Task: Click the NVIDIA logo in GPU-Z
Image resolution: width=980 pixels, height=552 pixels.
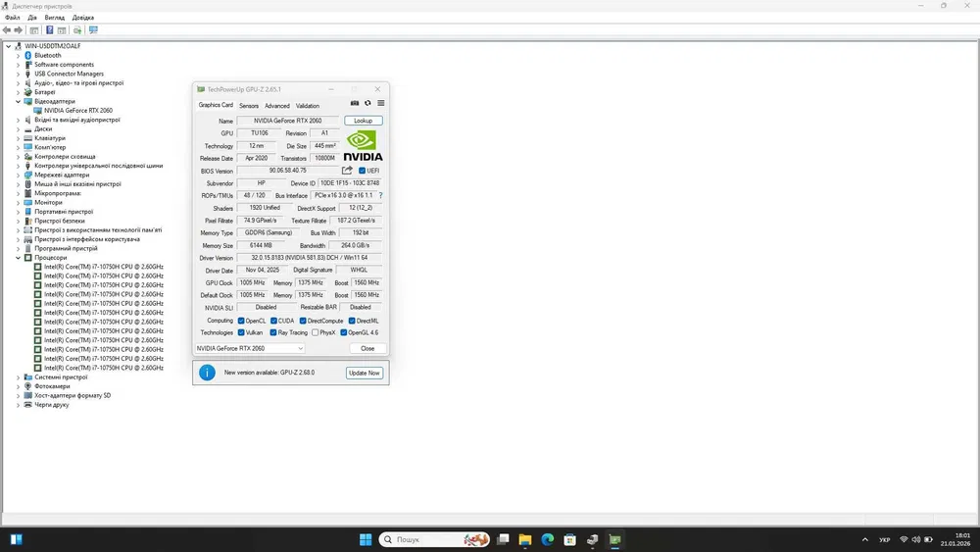Action: [x=363, y=145]
